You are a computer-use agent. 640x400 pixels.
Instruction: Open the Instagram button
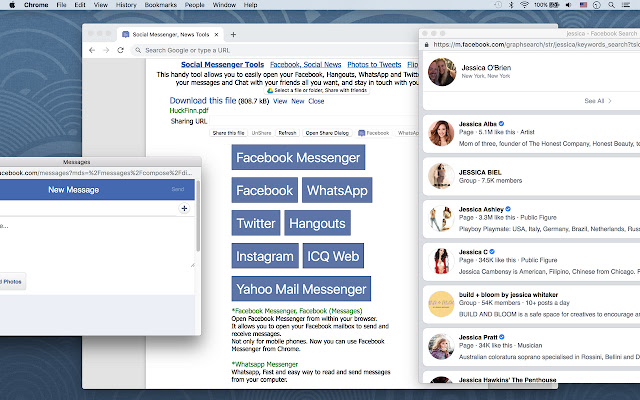click(265, 256)
